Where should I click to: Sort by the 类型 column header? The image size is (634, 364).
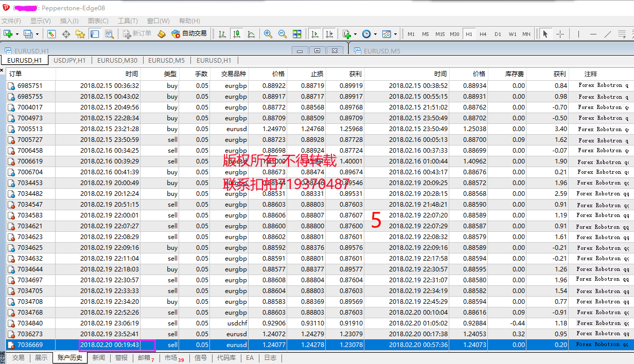point(160,74)
